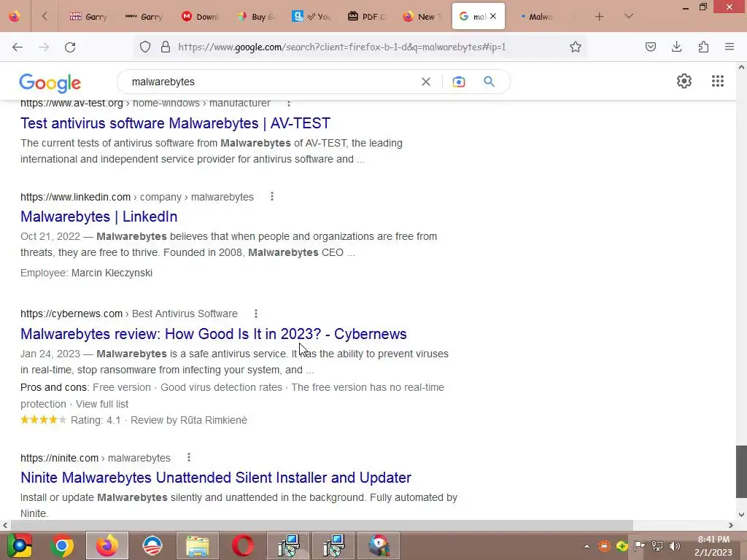The image size is (747, 560).
Task: Switch to the first Garry tab
Action: pos(88,17)
